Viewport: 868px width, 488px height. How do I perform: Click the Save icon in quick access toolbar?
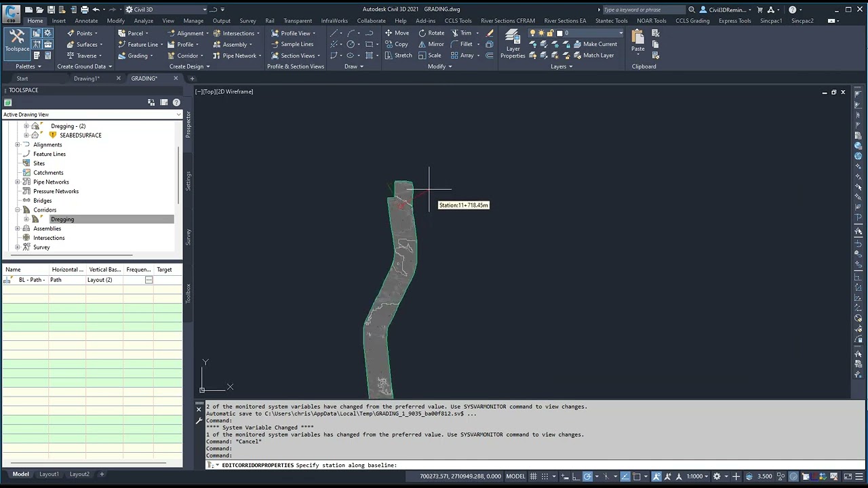(x=51, y=9)
